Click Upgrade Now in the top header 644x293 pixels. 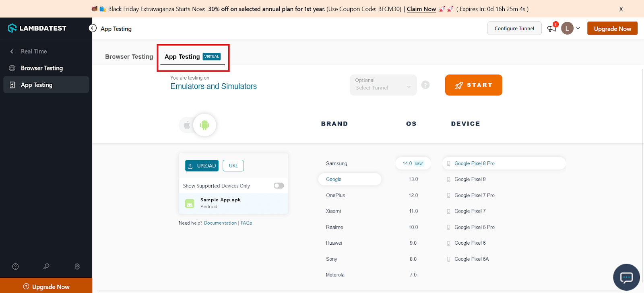(612, 29)
